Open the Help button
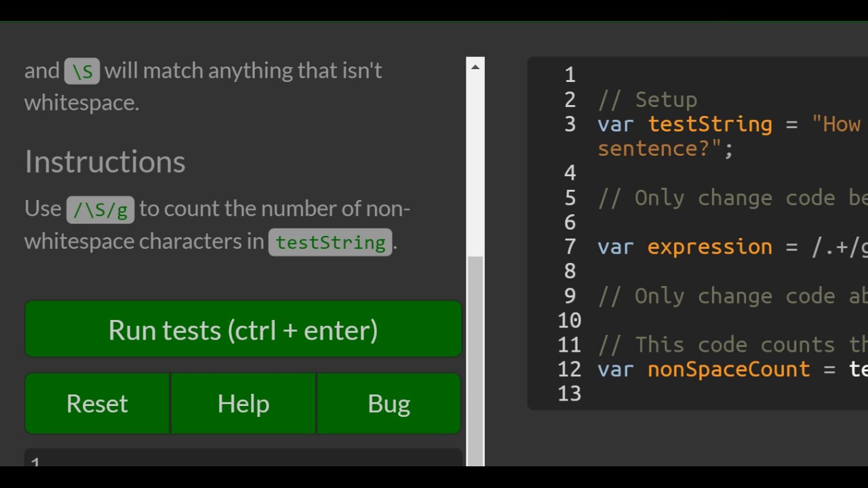 pos(243,403)
